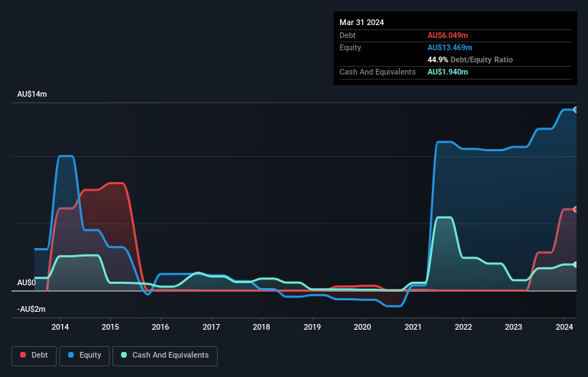
Task: Click the 2015 x-axis label
Action: tap(110, 327)
